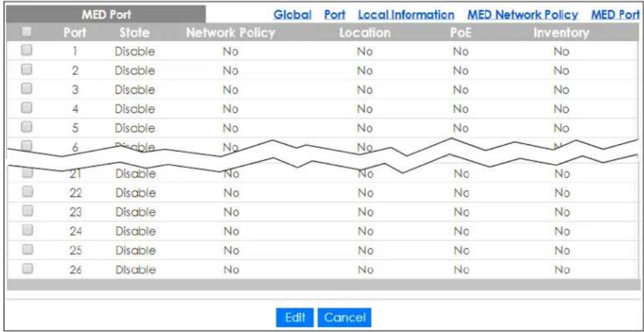Click the Edit button
The width and height of the screenshot is (644, 332).
click(x=295, y=318)
